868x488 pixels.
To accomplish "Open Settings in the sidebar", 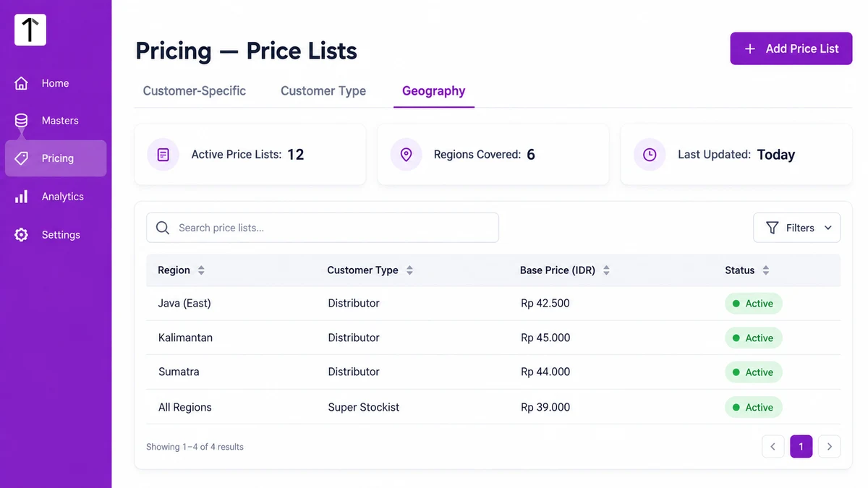I will pos(56,235).
